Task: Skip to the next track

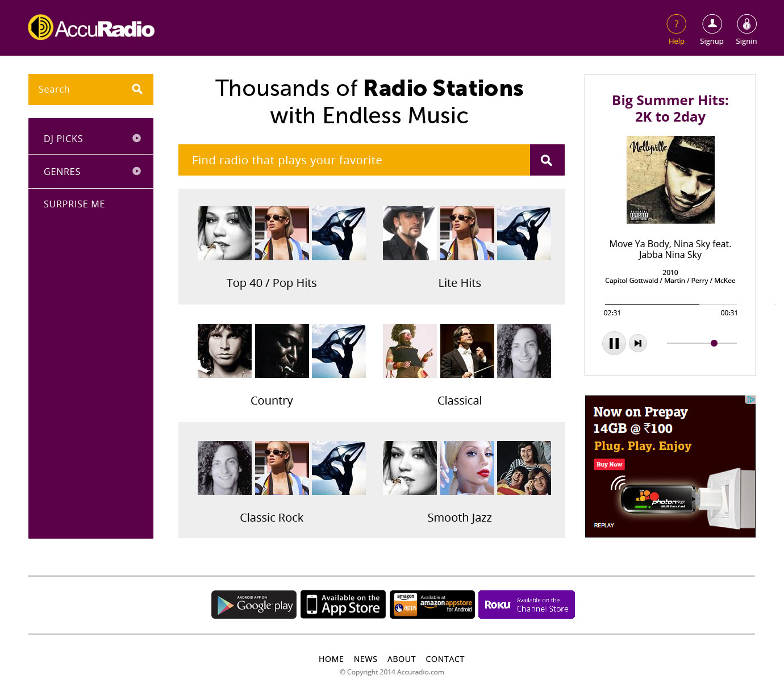Action: point(638,343)
